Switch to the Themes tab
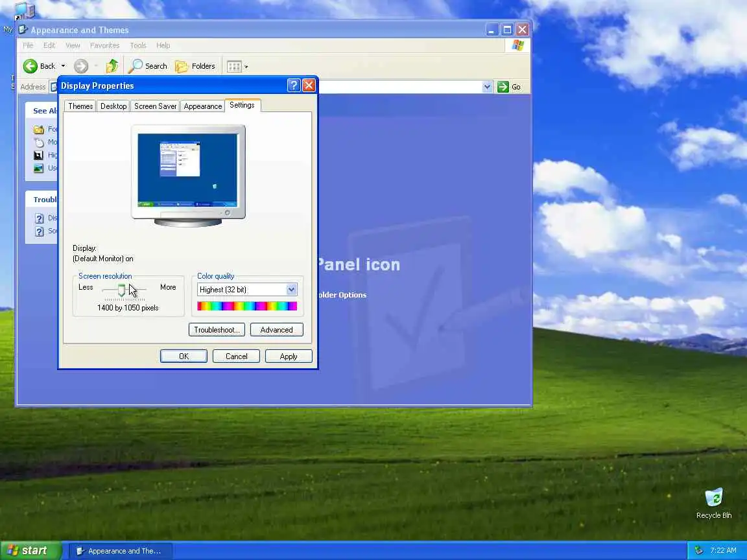Screen dimensions: 747x560 tap(80, 106)
